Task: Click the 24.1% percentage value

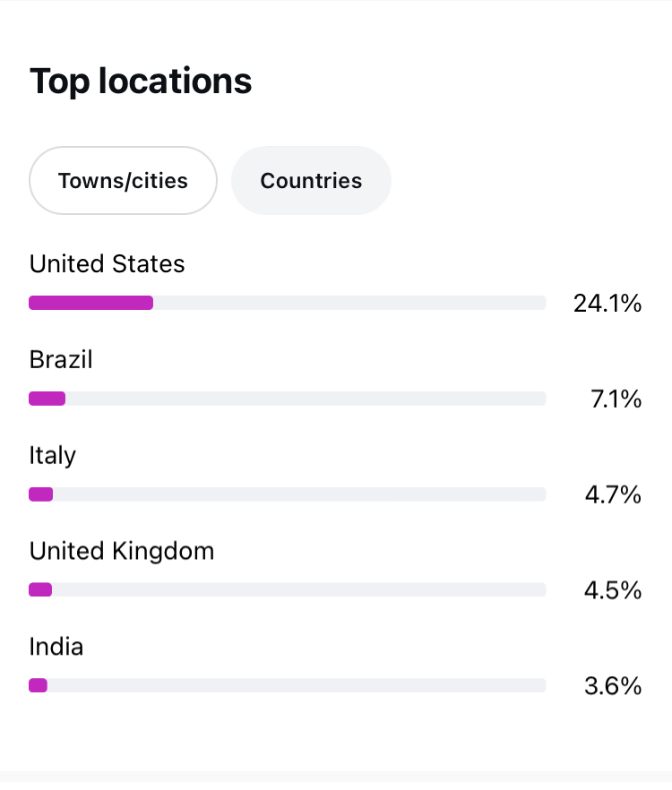Action: coord(607,304)
